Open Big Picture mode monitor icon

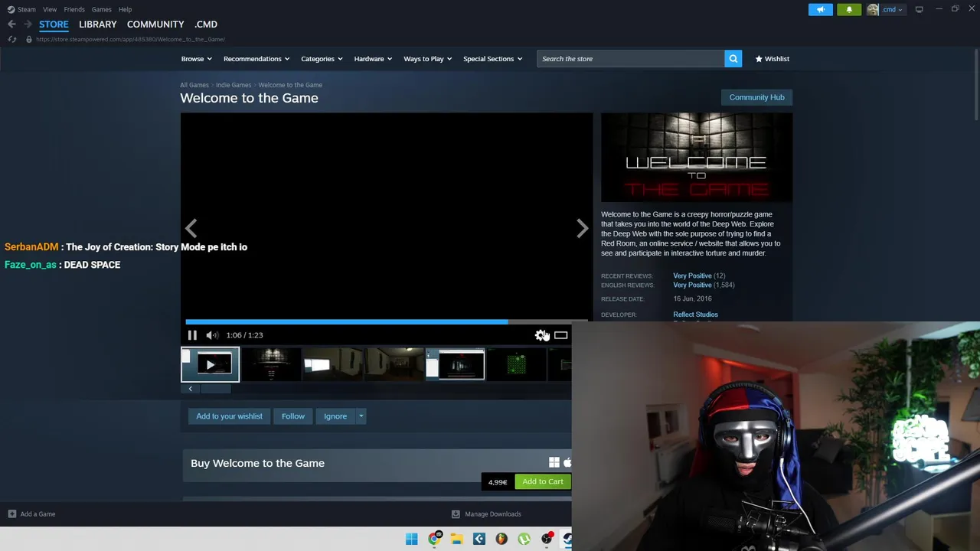click(x=919, y=9)
